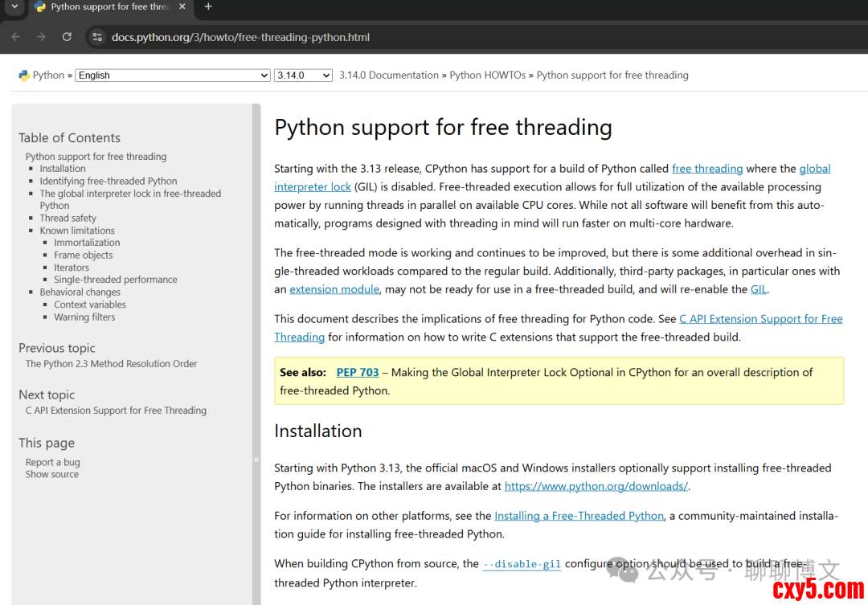Expand the 3.14.0 version selector
This screenshot has width=868, height=605.
(x=303, y=76)
